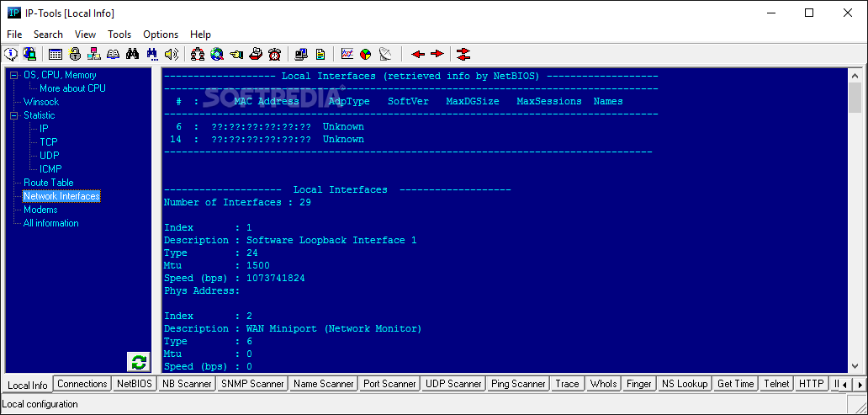Switch to the Trace tab
868x415 pixels.
click(568, 383)
